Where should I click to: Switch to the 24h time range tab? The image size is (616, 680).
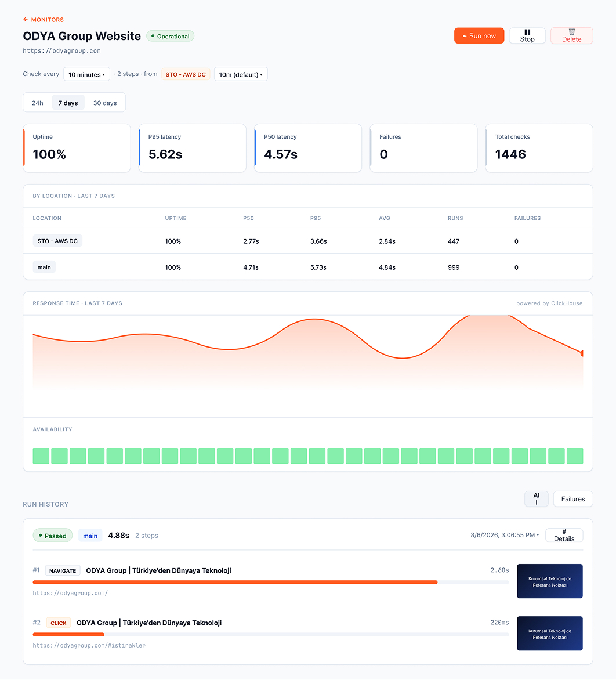38,103
